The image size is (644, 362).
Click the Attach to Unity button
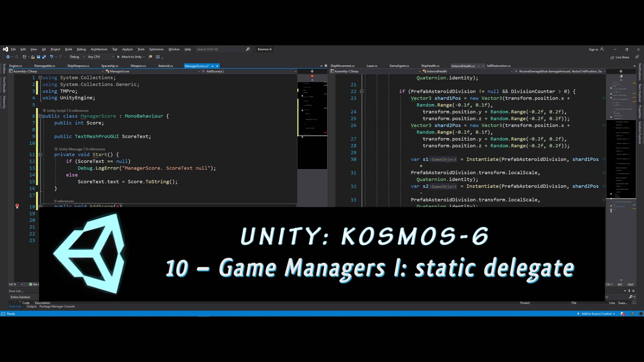[131, 57]
